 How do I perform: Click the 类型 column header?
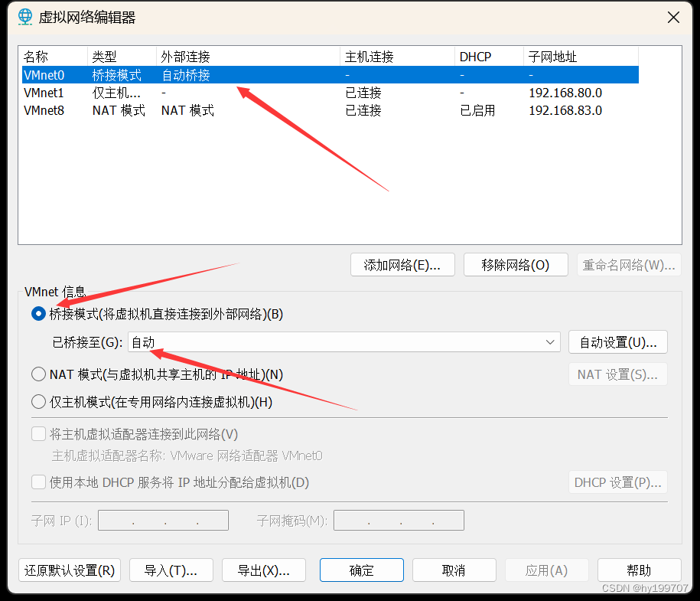tap(122, 57)
